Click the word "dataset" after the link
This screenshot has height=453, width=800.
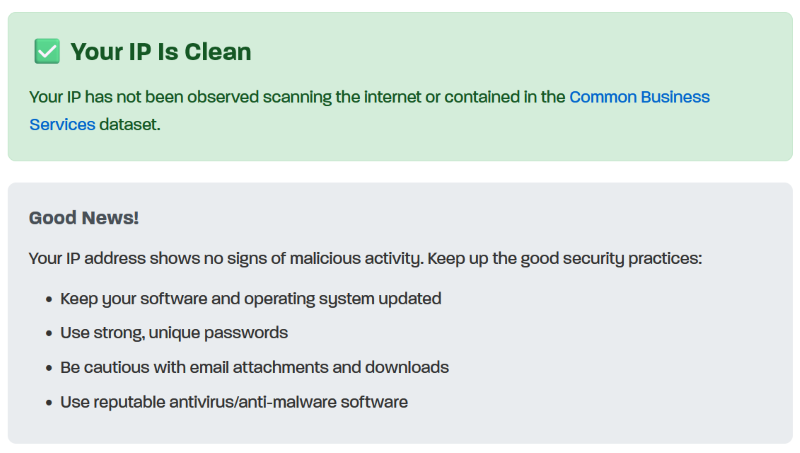point(129,125)
